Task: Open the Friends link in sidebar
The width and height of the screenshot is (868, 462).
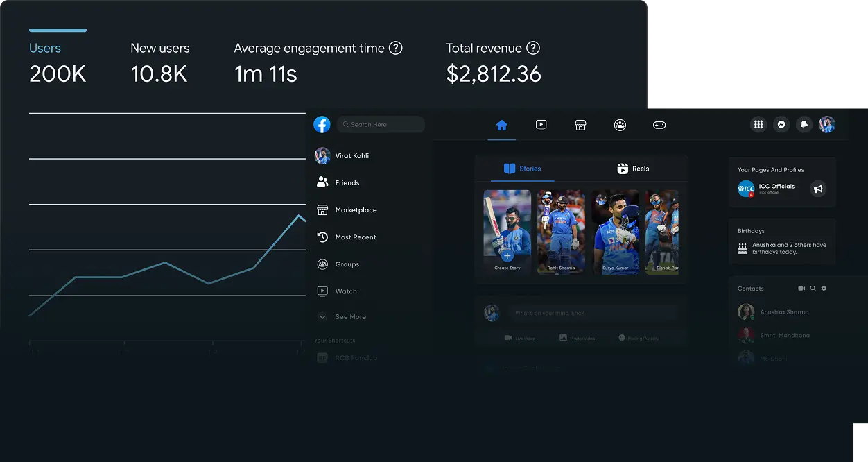Action: click(x=347, y=183)
